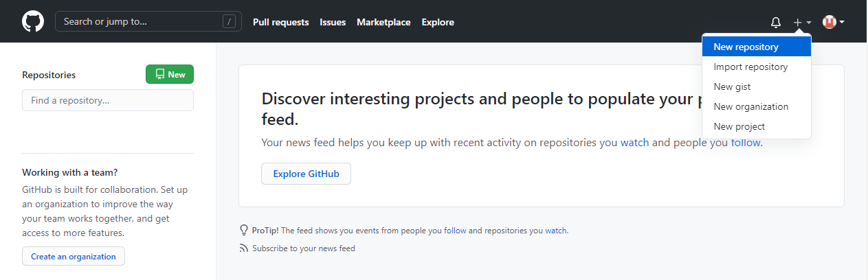868x280 pixels.
Task: Open the Explore page
Action: (x=438, y=22)
